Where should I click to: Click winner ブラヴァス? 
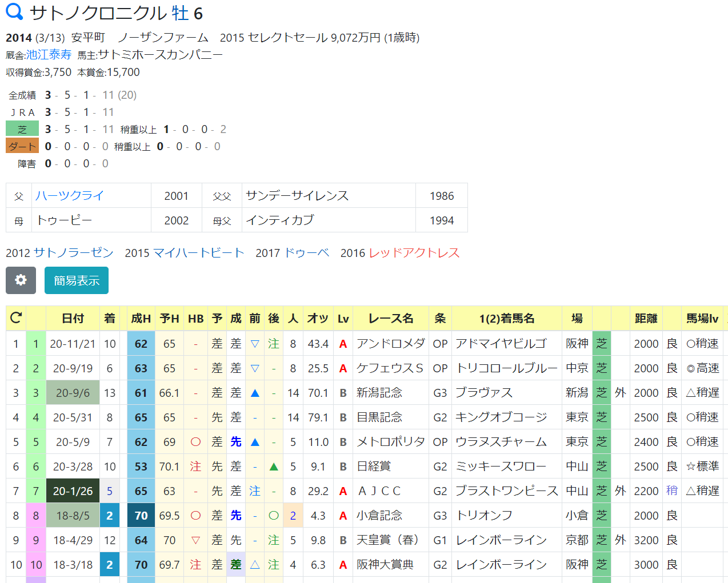(x=484, y=393)
